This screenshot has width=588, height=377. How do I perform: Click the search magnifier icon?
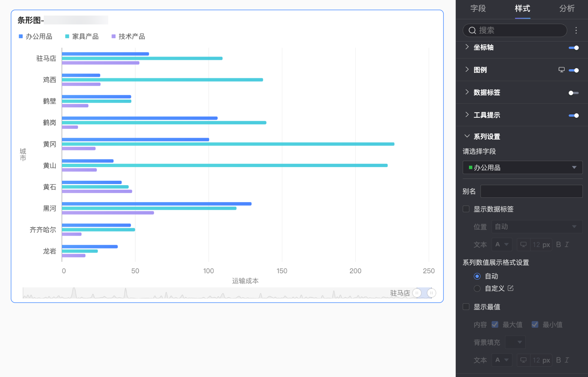point(472,30)
